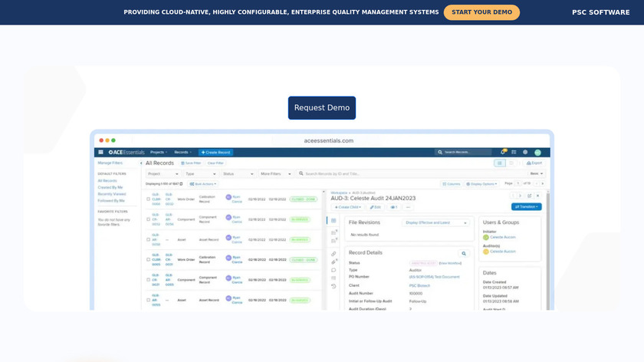The height and width of the screenshot is (362, 644).
Task: Open the Transition dropdown button
Action: [x=527, y=207]
